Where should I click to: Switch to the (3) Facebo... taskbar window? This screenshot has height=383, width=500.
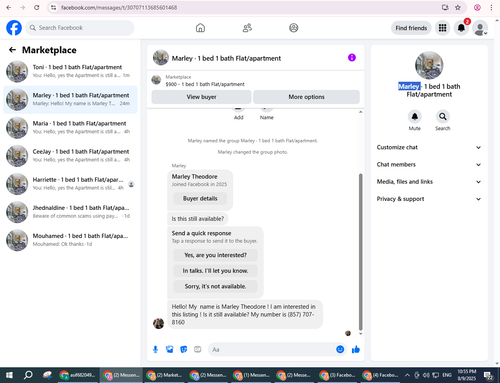338,375
